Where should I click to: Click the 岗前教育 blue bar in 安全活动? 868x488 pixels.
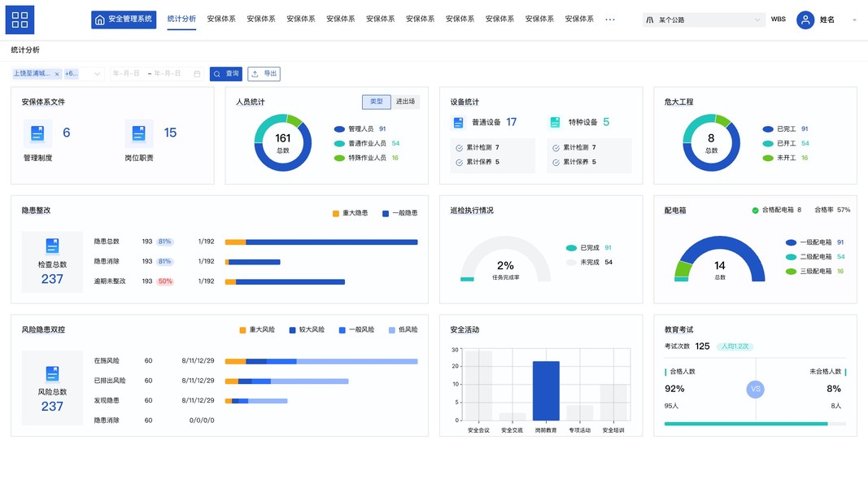546,390
